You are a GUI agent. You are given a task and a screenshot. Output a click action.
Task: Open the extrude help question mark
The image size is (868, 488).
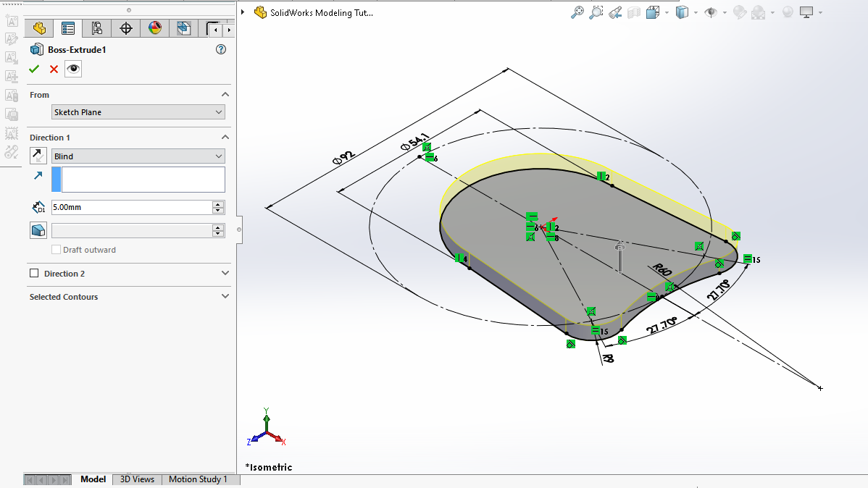[221, 49]
